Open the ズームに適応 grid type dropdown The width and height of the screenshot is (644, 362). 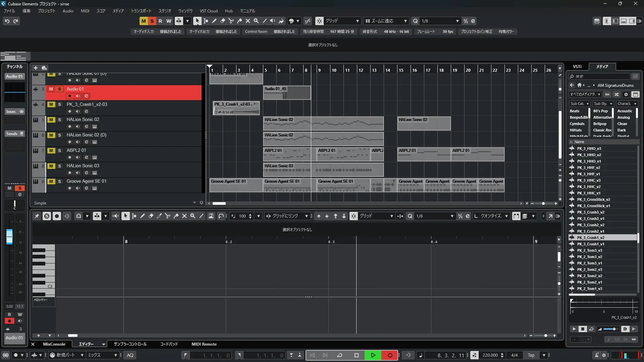tap(405, 21)
